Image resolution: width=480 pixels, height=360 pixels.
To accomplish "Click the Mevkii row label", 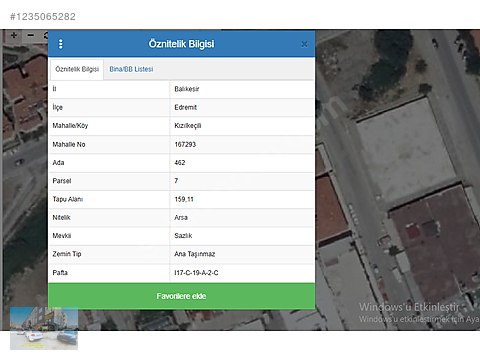I will coord(62,236).
